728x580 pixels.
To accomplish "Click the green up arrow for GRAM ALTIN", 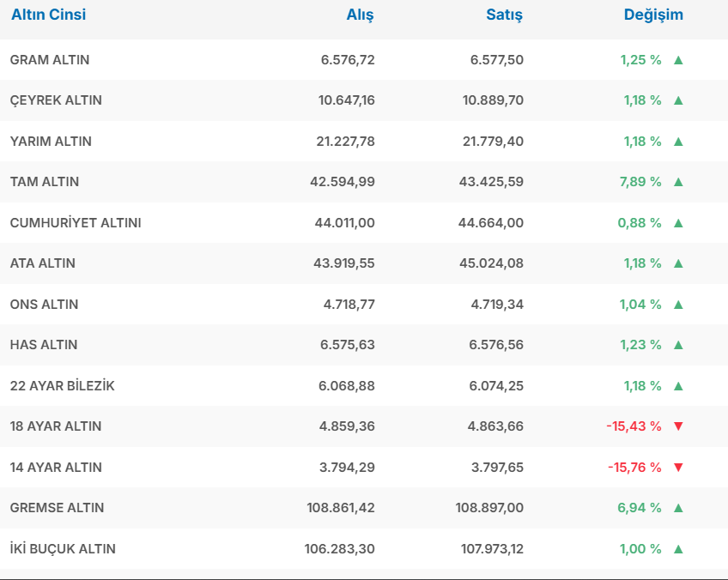I will (x=678, y=60).
